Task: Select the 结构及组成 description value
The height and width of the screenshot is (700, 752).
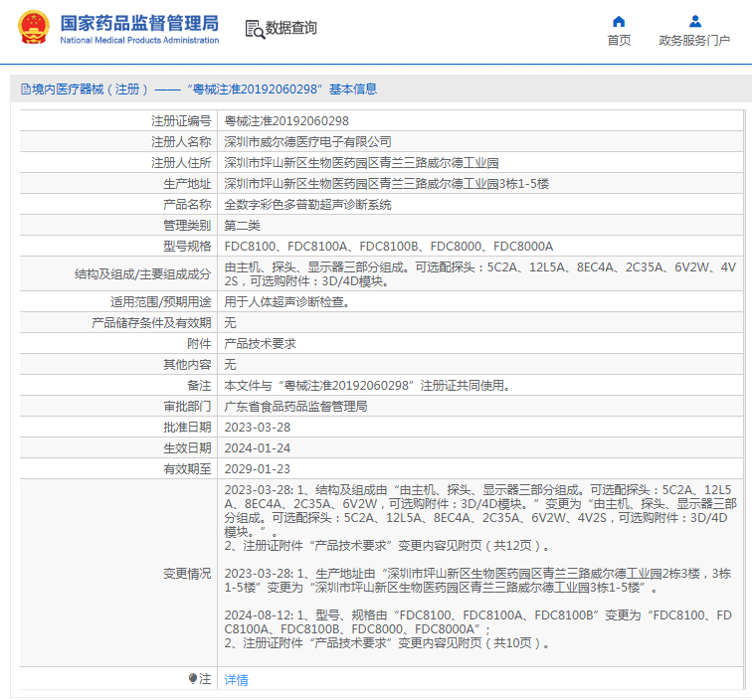Action: click(x=479, y=273)
